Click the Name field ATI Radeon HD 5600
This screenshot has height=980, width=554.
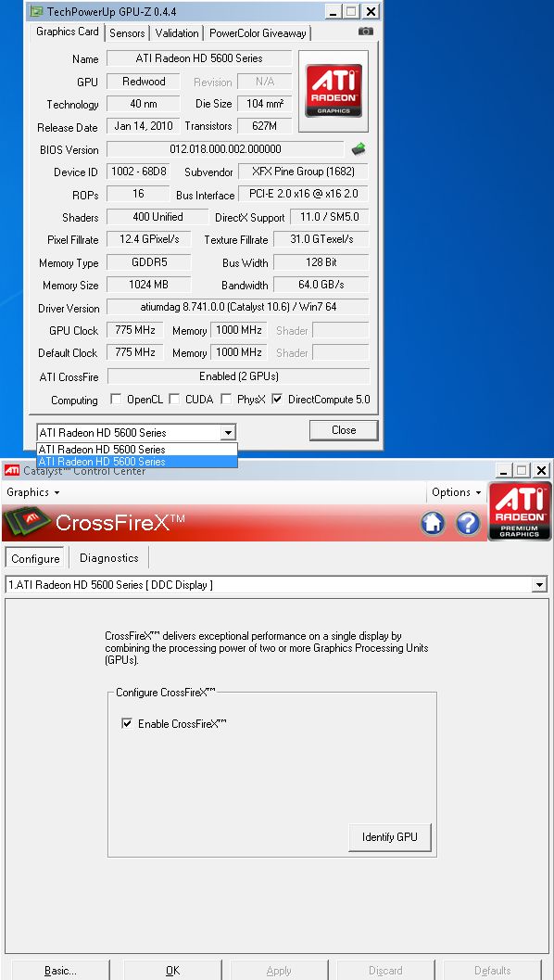pos(199,58)
